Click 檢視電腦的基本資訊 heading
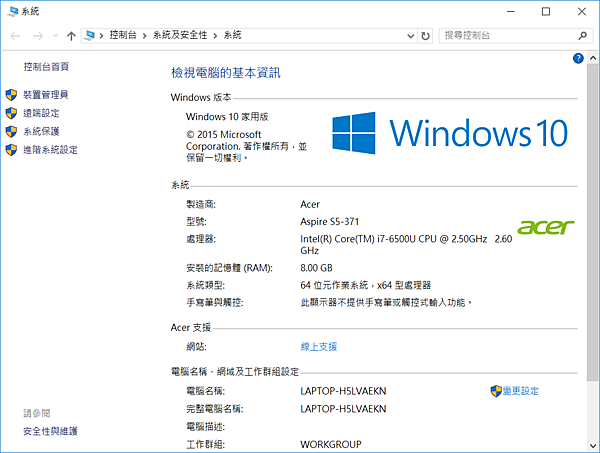This screenshot has height=453, width=600. click(x=226, y=73)
